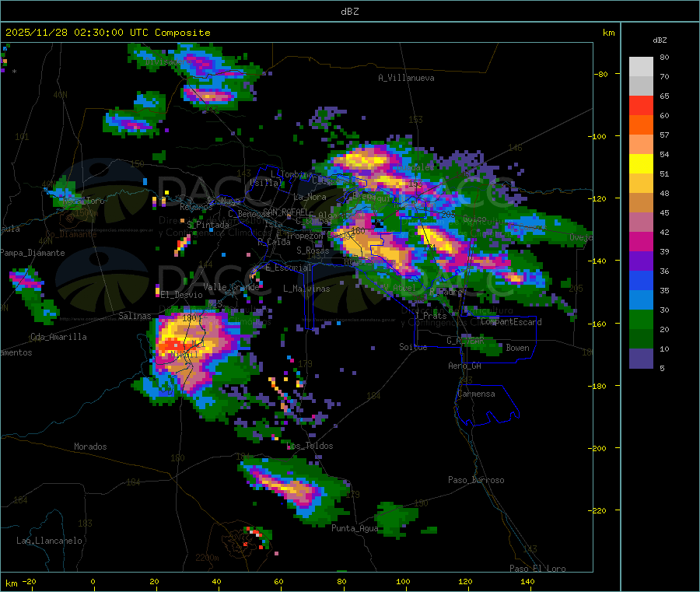Select the 'Paso_El_Loro' place label
This screenshot has height=592, width=700.
click(x=538, y=569)
